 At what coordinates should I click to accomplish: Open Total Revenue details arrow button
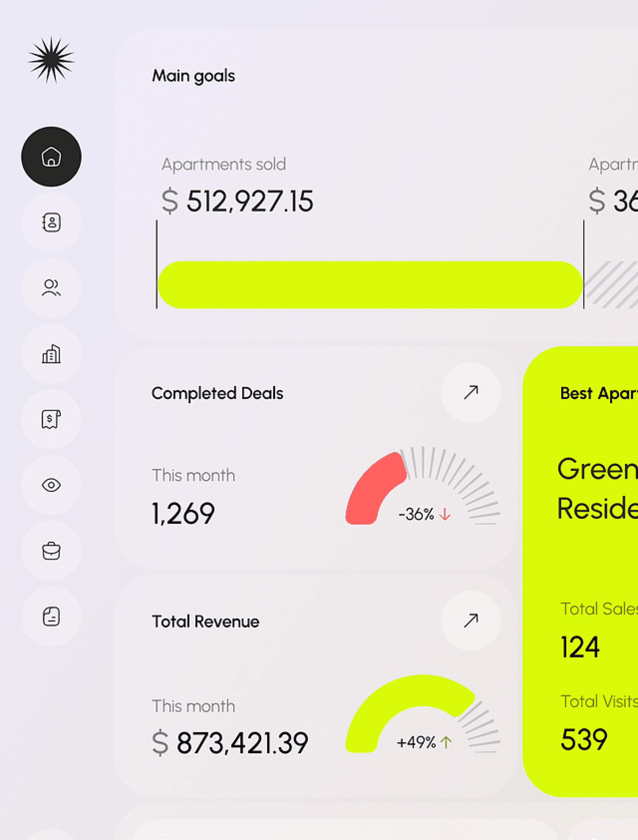pyautogui.click(x=471, y=621)
